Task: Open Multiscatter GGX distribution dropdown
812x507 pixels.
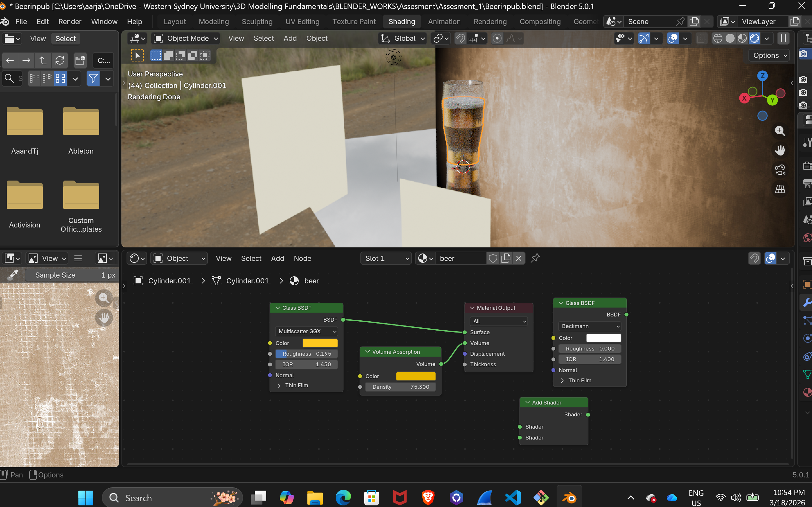Action: (306, 331)
